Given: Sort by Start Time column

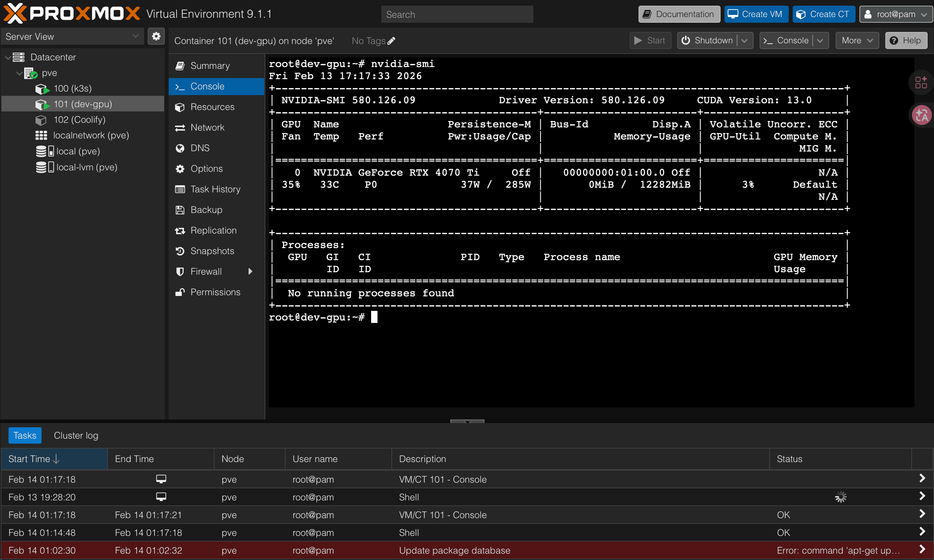Looking at the screenshot, I should [54, 459].
